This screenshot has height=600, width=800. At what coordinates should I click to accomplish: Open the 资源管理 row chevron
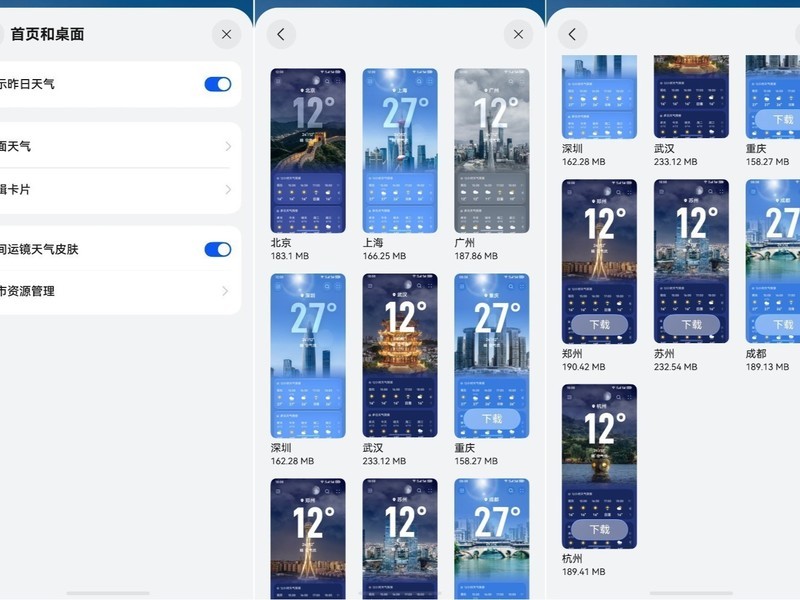tap(226, 291)
